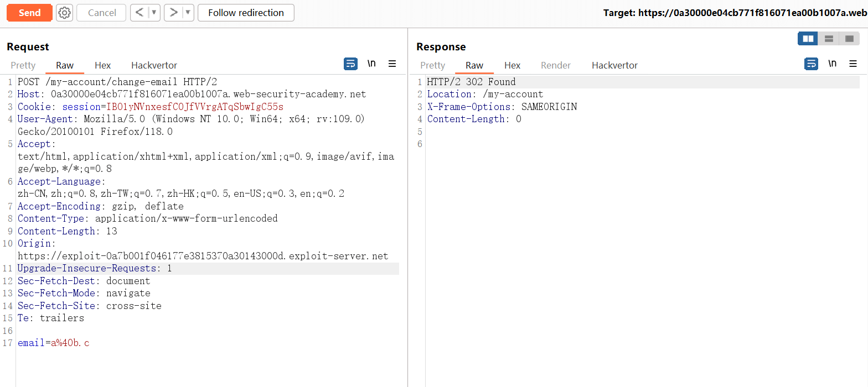Click the email parameter line in request body
The width and height of the screenshot is (868, 387).
[x=54, y=343]
